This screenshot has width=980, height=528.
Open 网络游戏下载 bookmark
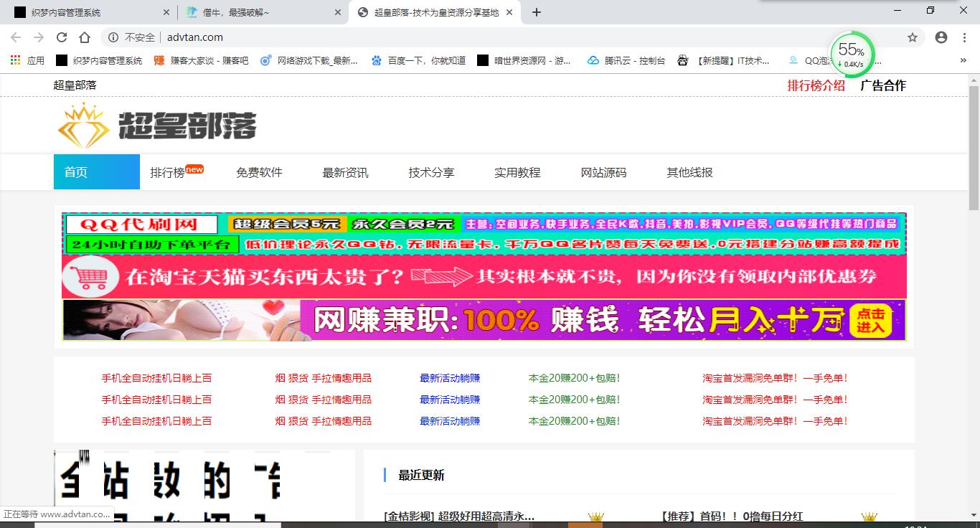309,61
